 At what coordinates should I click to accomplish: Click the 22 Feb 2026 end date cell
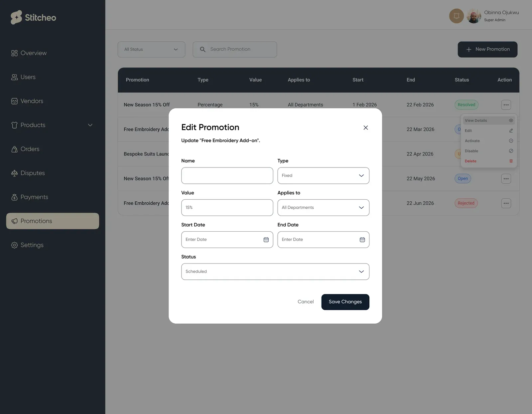tap(420, 105)
